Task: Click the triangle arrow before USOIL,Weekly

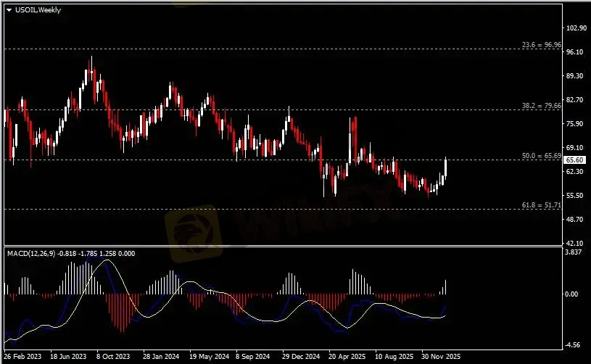Action: click(9, 10)
